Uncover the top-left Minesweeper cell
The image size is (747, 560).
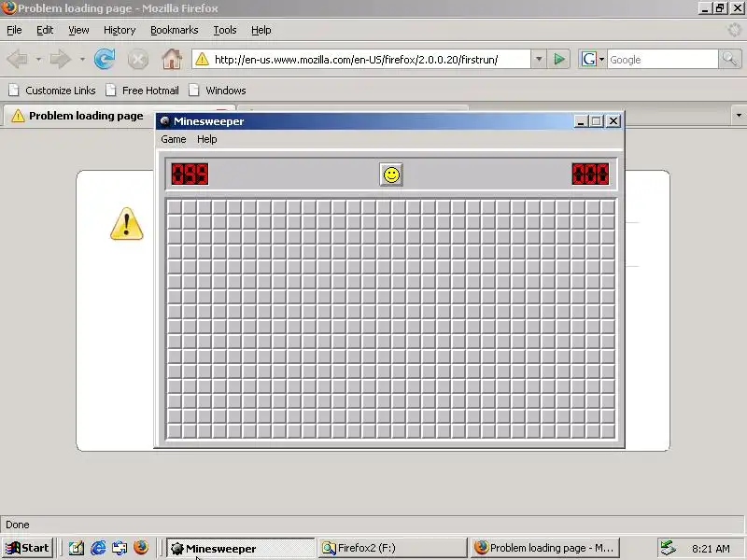pos(175,207)
